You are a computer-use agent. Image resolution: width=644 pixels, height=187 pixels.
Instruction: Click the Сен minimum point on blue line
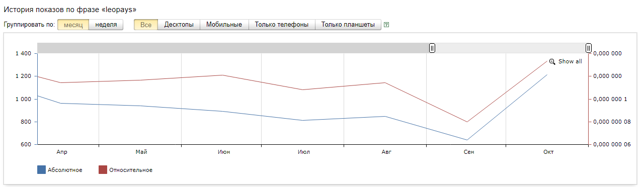point(467,140)
